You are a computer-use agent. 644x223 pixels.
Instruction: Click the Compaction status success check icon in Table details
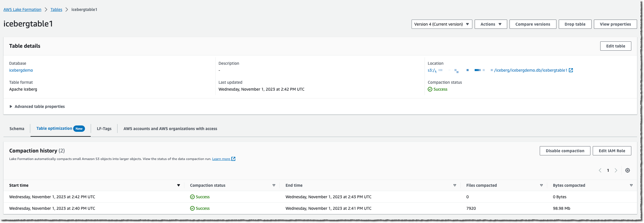click(430, 89)
